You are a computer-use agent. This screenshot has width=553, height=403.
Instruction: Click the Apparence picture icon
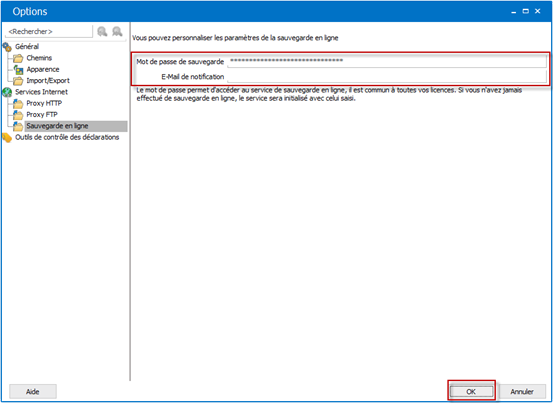coord(18,69)
